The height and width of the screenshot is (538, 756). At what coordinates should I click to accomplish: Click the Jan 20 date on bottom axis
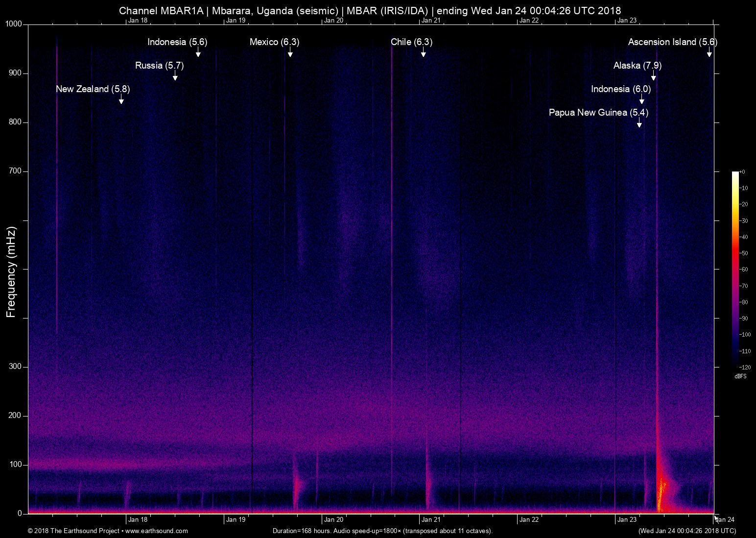[x=333, y=520]
